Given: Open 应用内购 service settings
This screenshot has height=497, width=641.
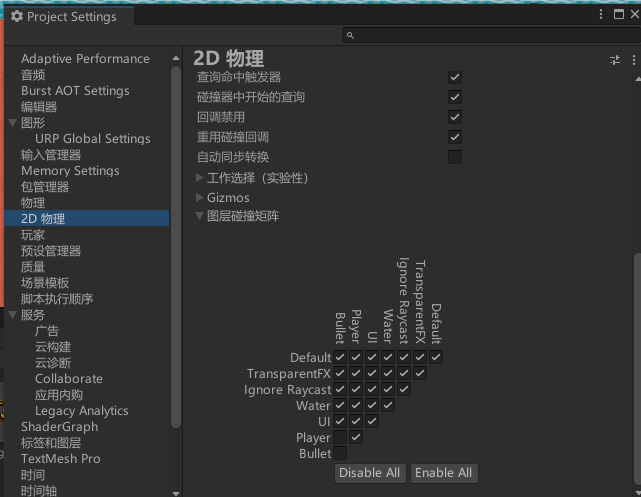Looking at the screenshot, I should 59,395.
